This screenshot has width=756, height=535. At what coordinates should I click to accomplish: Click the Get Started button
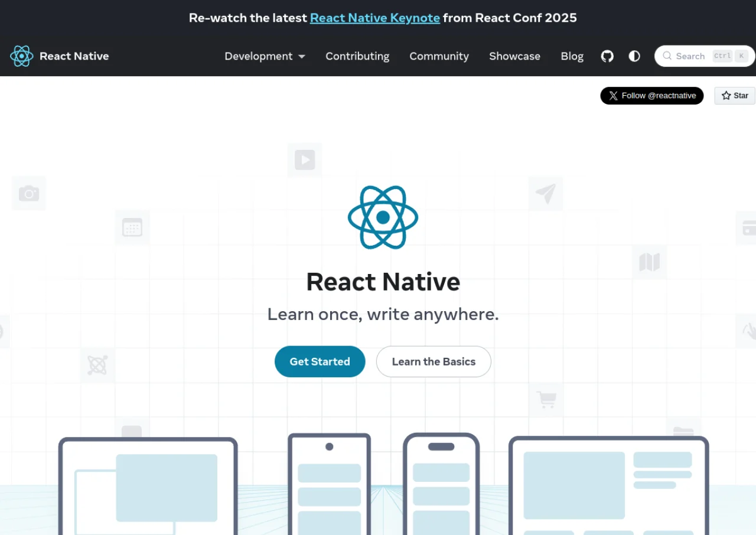coord(320,361)
